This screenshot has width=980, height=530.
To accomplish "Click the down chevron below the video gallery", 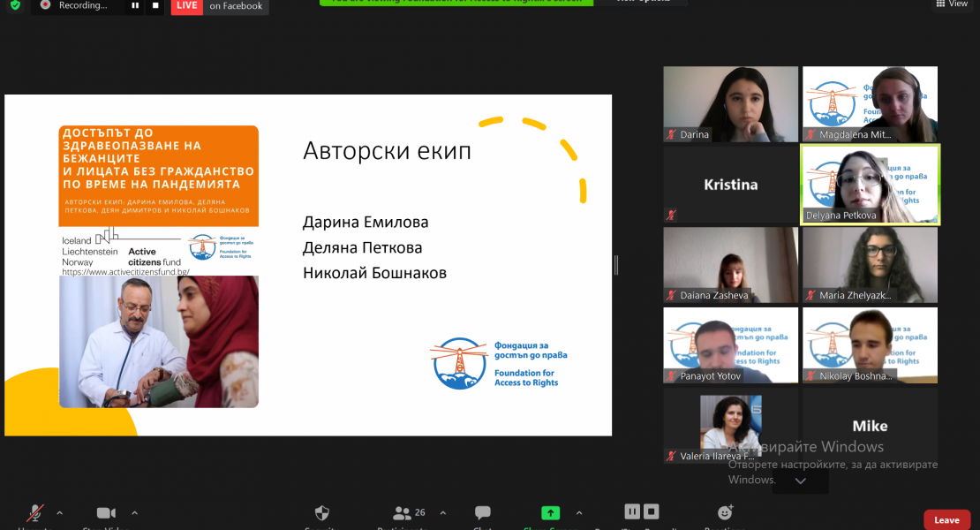I will 801,481.
